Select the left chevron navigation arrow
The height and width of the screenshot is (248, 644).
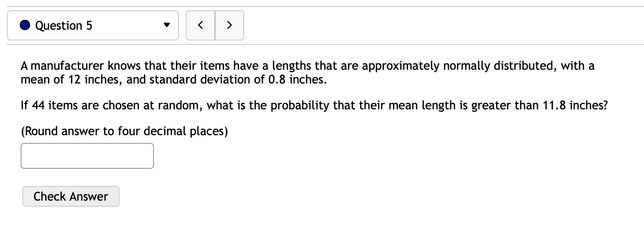tap(200, 25)
